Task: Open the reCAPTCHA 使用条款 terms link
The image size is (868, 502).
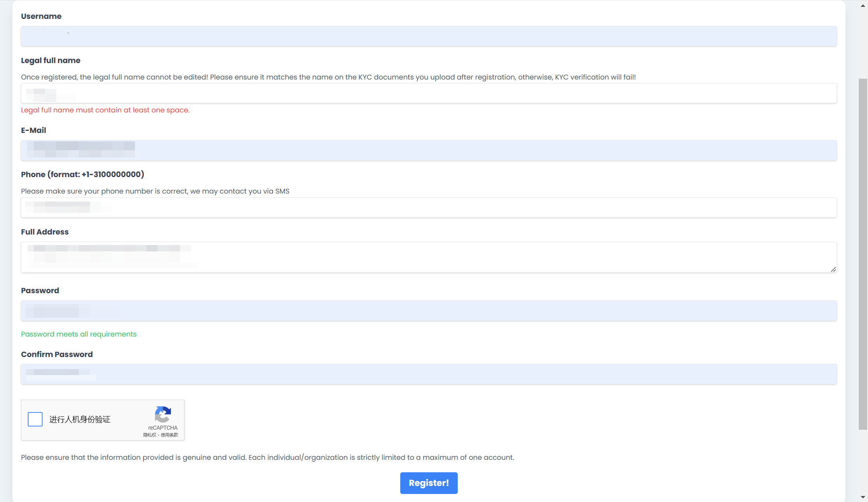Action: (169, 435)
